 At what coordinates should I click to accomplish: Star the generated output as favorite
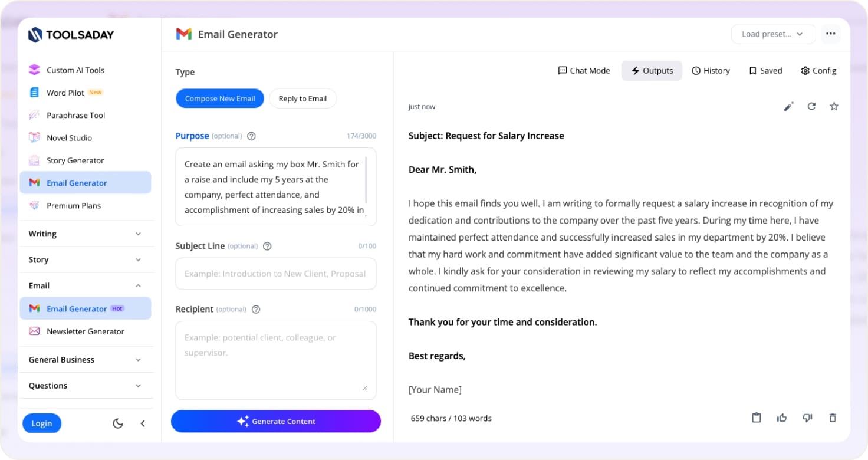834,106
